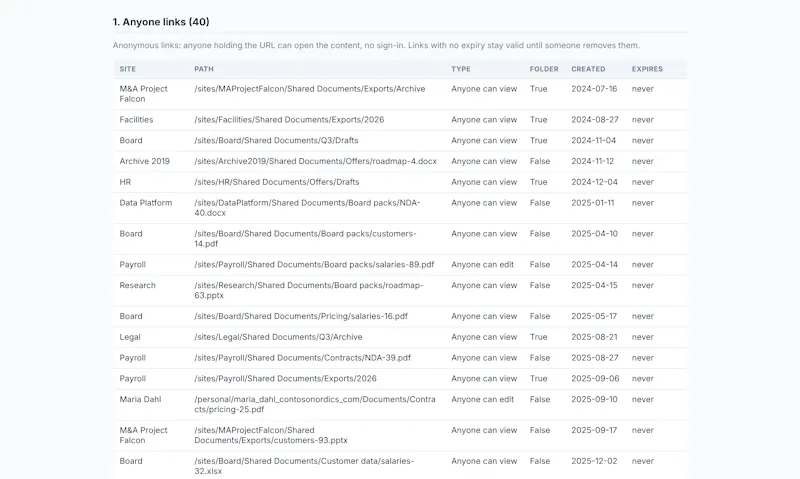Click the FOLDER column header
Image resolution: width=800 pixels, height=479 pixels.
[x=544, y=69]
